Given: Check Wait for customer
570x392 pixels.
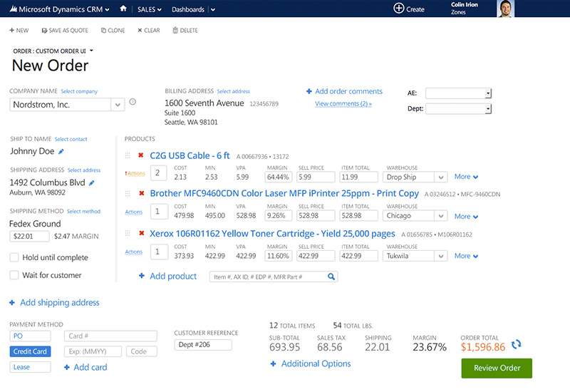Looking at the screenshot, I should coord(14,275).
